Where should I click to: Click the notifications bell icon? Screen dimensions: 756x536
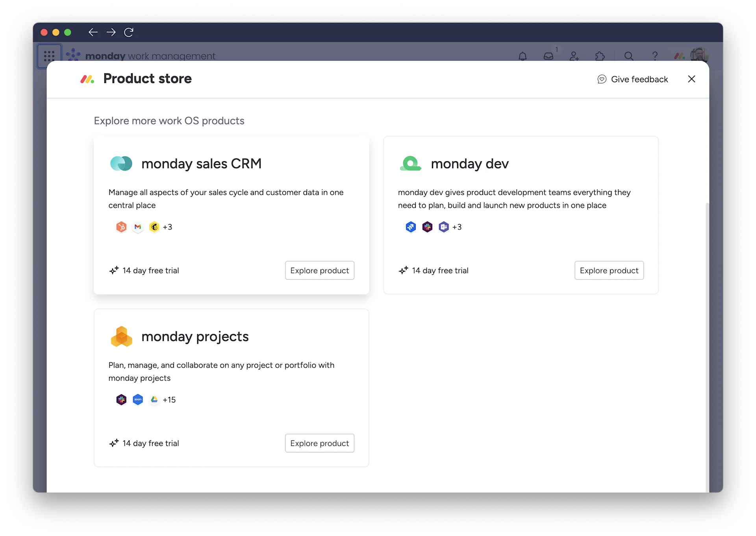click(x=523, y=56)
